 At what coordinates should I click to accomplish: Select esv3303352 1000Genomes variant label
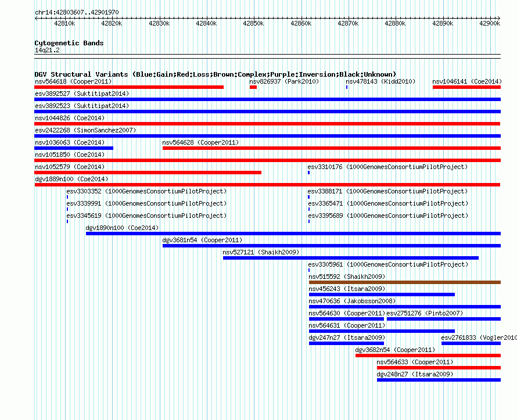point(146,191)
